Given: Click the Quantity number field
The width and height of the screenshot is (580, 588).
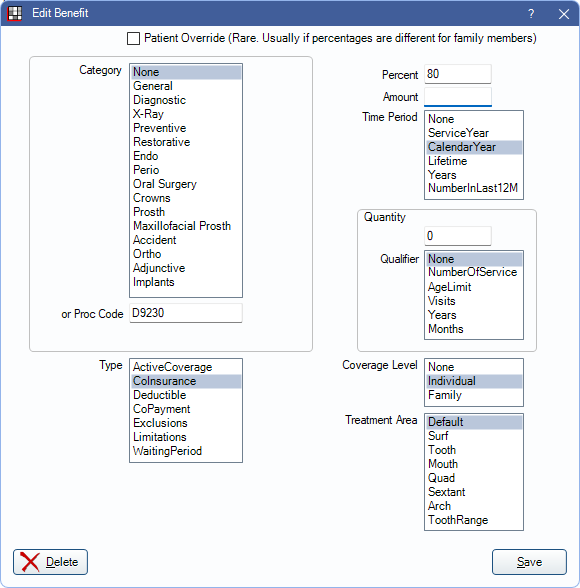Looking at the screenshot, I should click(x=457, y=236).
